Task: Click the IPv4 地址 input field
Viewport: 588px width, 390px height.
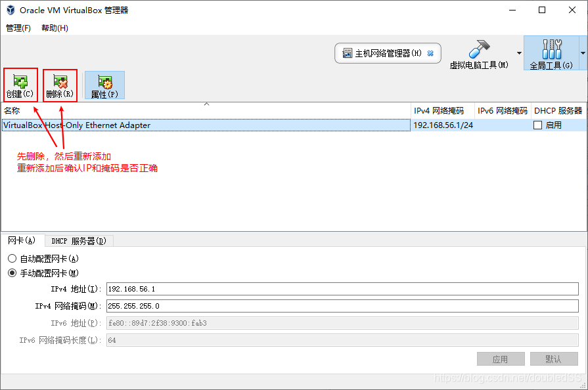Action: (342, 289)
